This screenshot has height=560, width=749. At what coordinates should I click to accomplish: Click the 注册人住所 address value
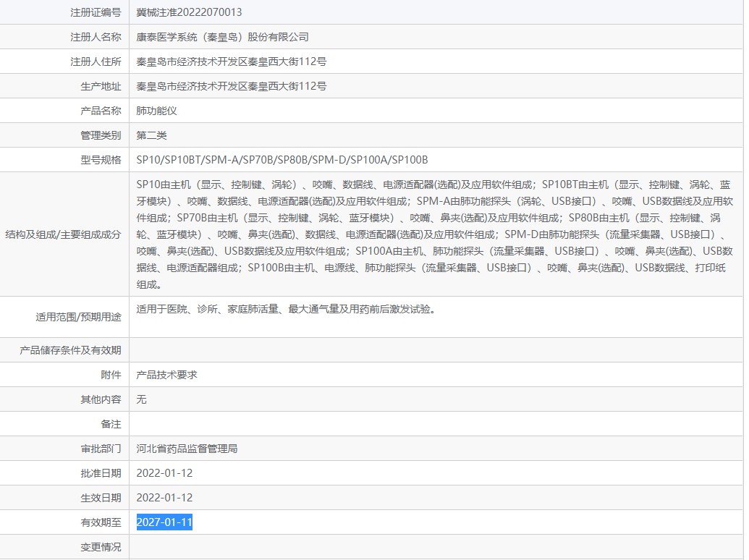point(231,61)
